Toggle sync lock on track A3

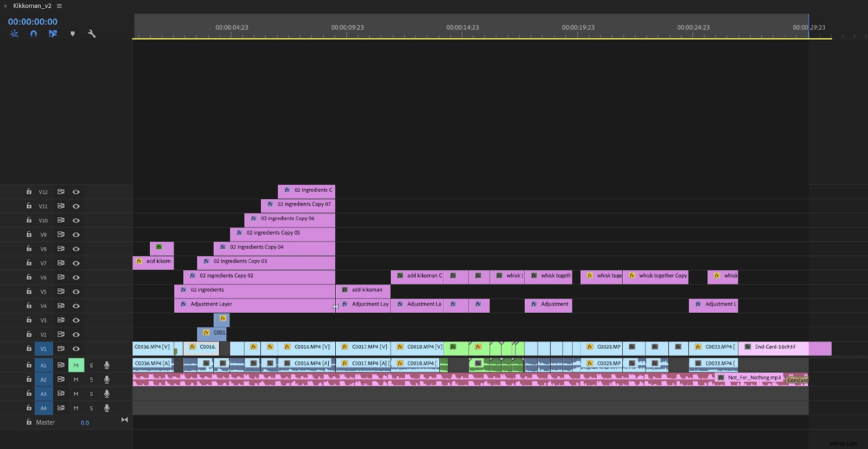pos(61,394)
